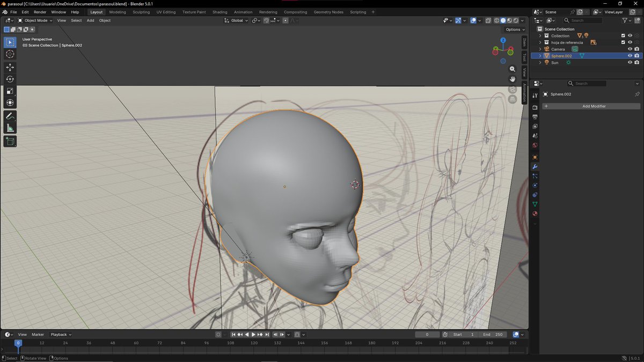The image size is (644, 362).
Task: Open the Object Mode dropdown
Action: pyautogui.click(x=35, y=20)
